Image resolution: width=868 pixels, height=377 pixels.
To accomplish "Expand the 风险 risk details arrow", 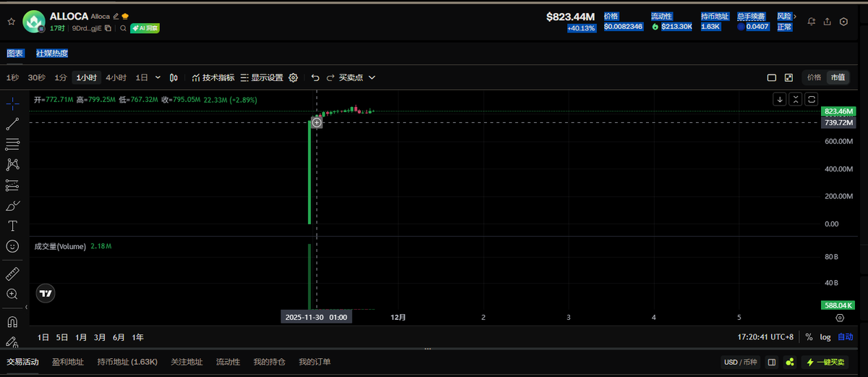I will [796, 16].
